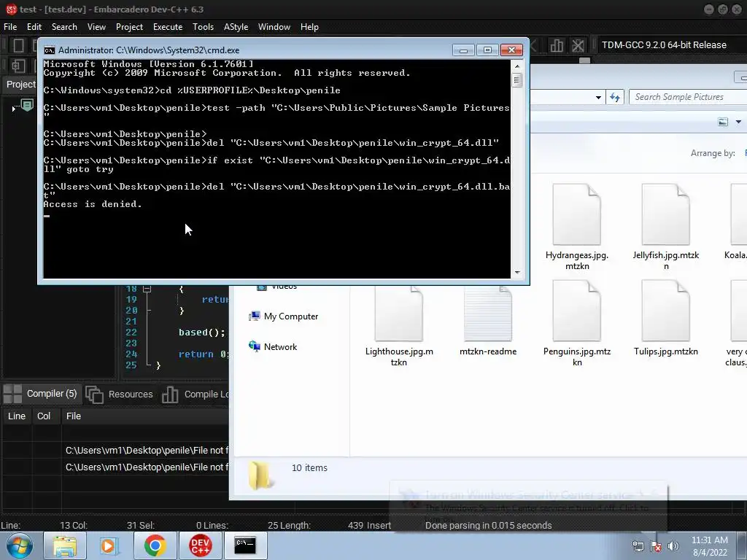This screenshot has height=560, width=747.
Task: Click the network tray icon
Action: 638,546
